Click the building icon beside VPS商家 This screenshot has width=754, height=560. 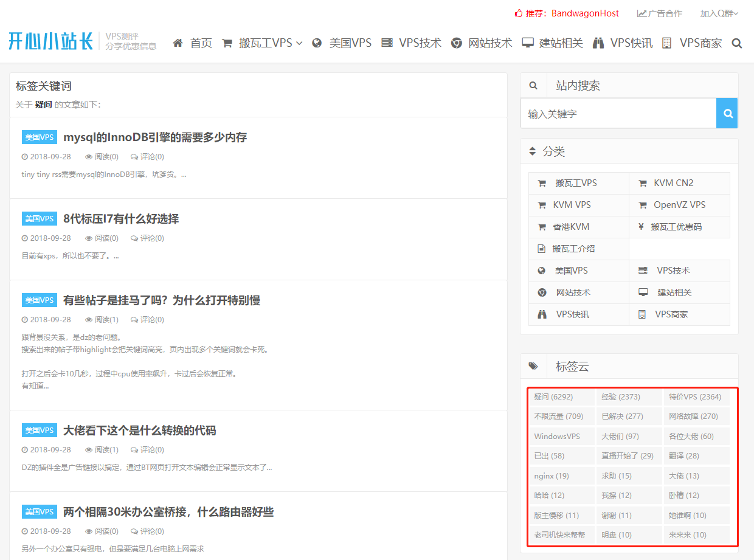667,43
